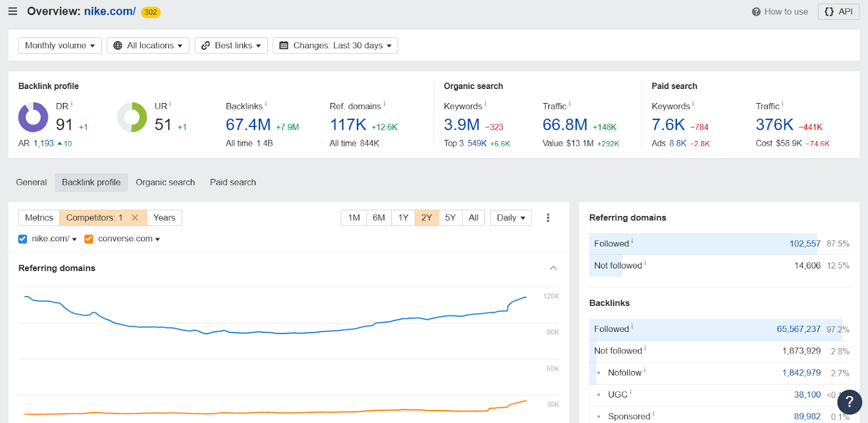This screenshot has width=868, height=423.
Task: Click info icon beside Backlinks Followed
Action: [632, 326]
